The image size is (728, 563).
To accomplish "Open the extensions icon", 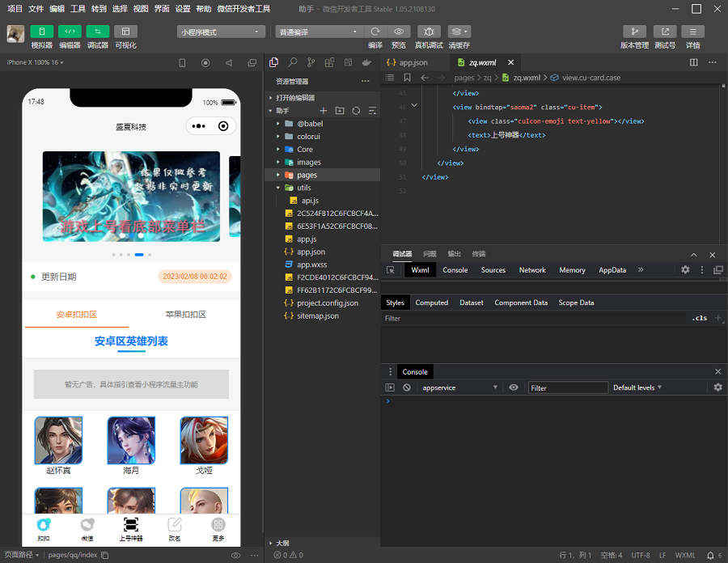I will [330, 62].
